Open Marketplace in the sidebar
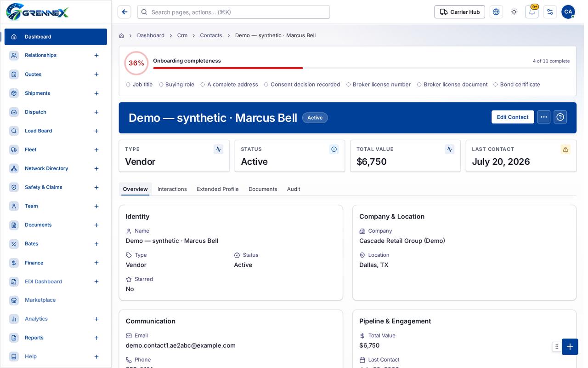 pos(56,300)
